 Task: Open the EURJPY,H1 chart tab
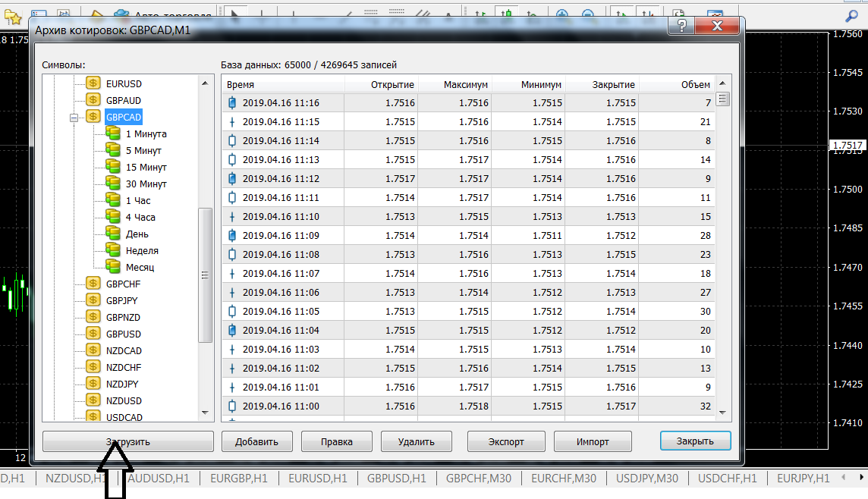(x=804, y=479)
